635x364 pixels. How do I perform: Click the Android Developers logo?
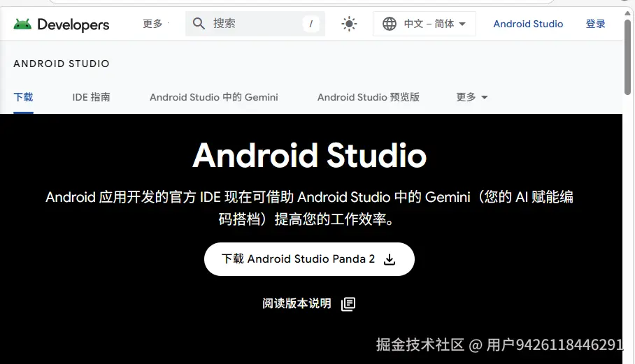(61, 24)
